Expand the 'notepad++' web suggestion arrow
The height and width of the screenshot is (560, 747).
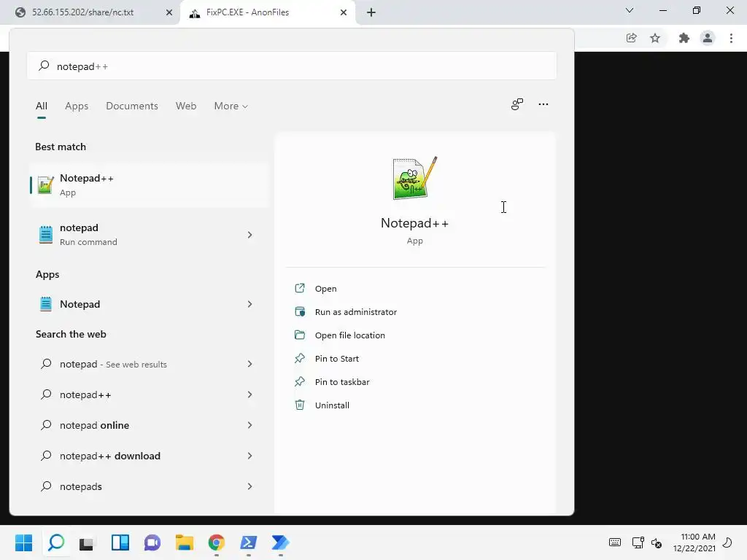coord(249,394)
